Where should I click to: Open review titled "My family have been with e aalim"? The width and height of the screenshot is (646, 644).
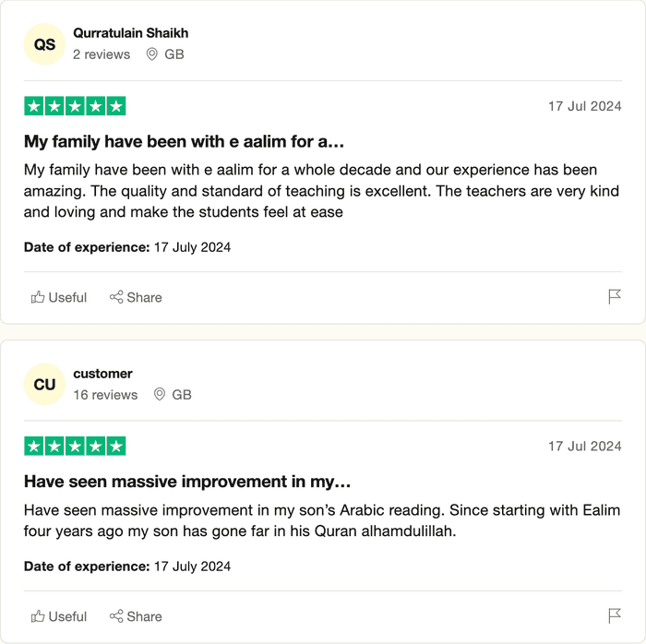184,142
